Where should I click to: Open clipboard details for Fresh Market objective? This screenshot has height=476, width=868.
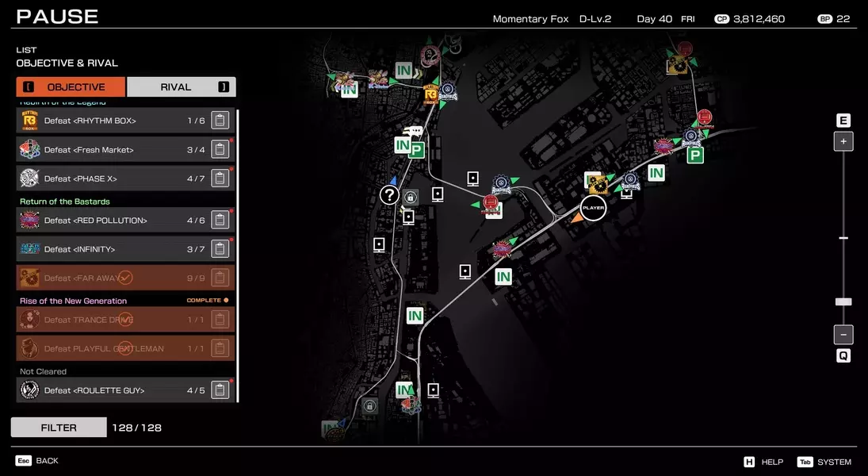pyautogui.click(x=220, y=150)
